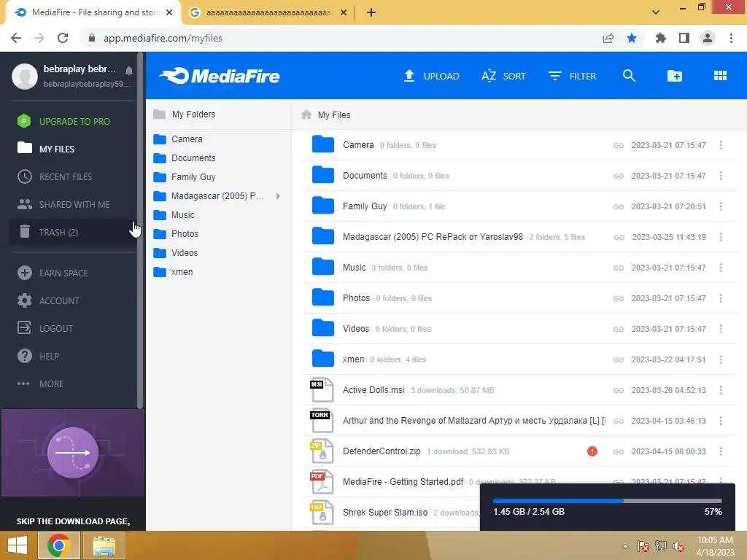Viewport: 747px width, 560px height.
Task: Select Earn Space
Action: pos(53,273)
